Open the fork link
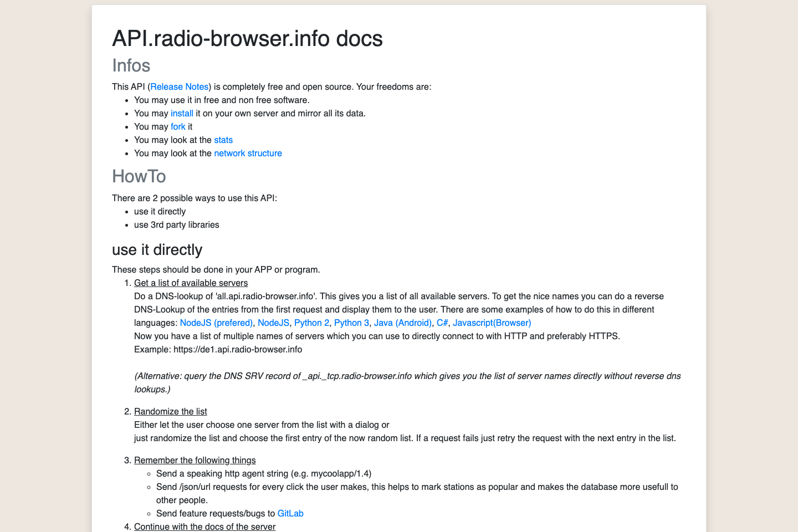 178,126
